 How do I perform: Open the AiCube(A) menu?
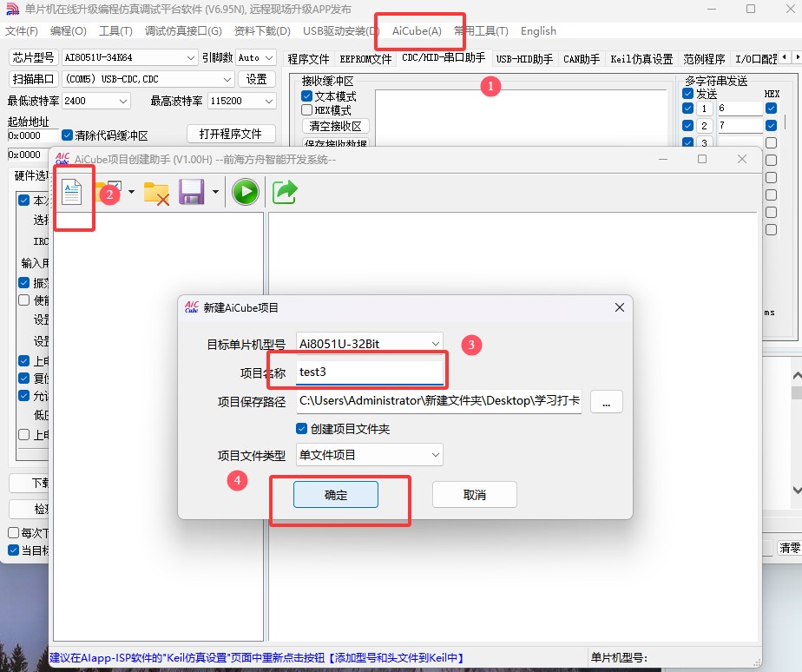[417, 31]
